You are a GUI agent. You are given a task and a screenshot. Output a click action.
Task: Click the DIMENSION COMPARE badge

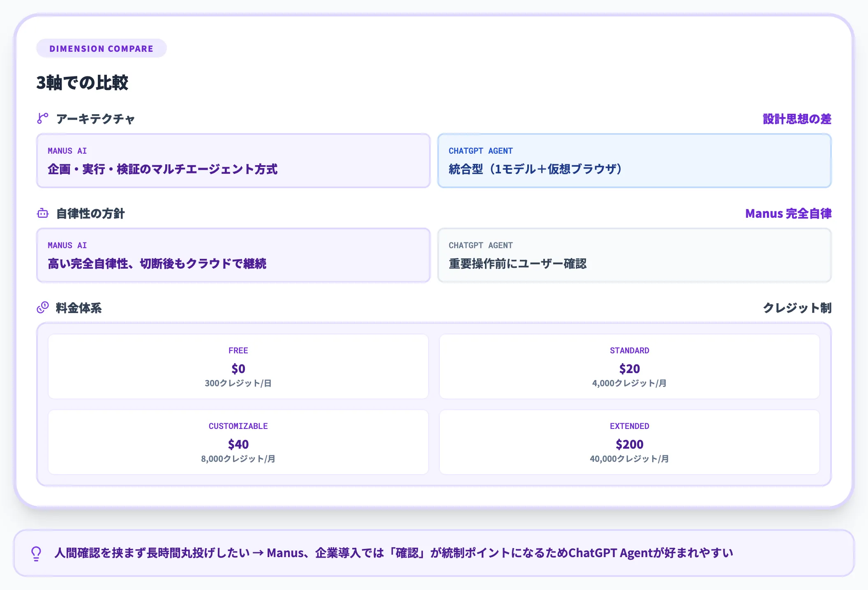pos(102,48)
